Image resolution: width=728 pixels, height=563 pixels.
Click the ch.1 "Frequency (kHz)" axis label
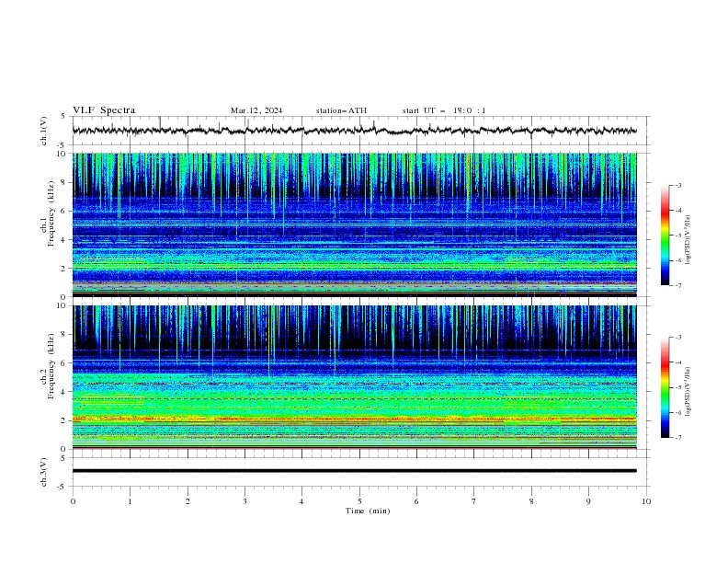pyautogui.click(x=51, y=213)
